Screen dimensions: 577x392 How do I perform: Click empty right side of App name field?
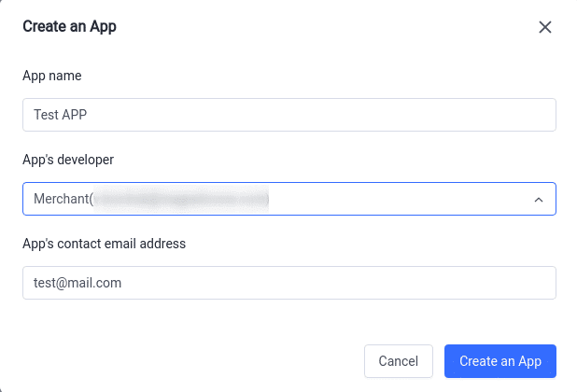[420, 116]
